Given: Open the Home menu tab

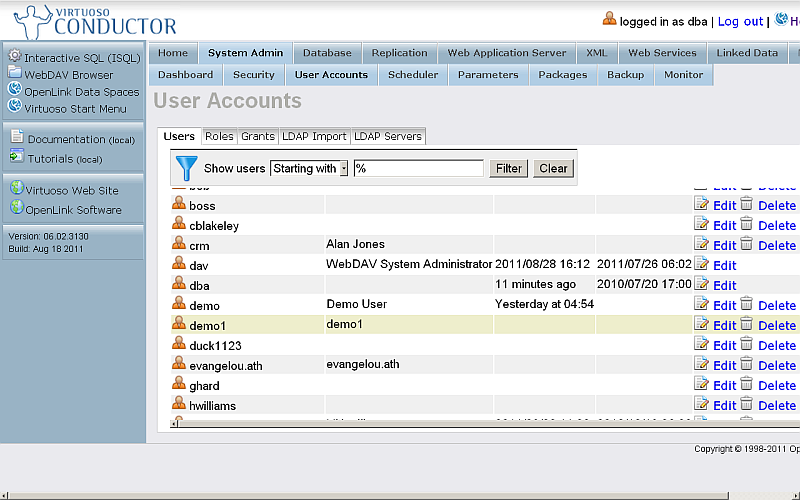Looking at the screenshot, I should [173, 53].
